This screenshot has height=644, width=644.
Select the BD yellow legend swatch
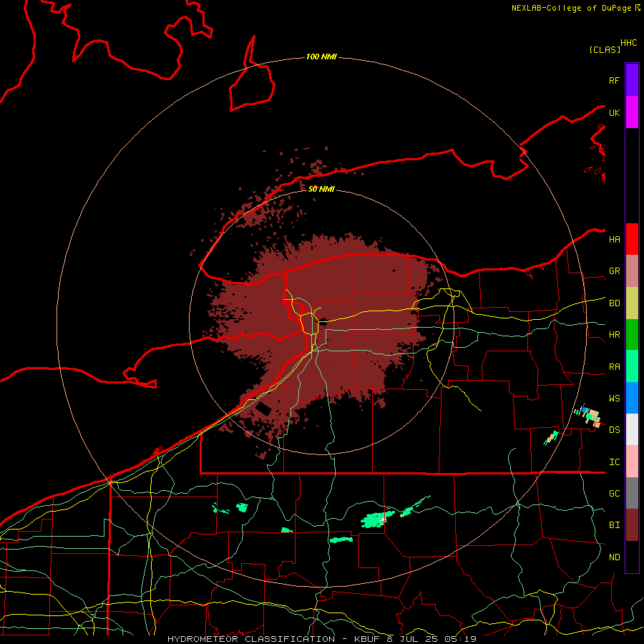click(x=632, y=303)
